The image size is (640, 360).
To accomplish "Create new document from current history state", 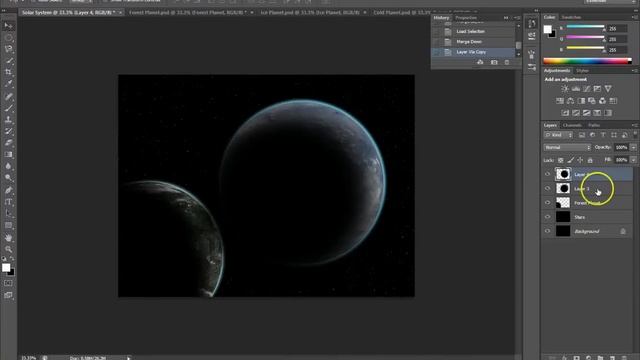I will coord(480,62).
